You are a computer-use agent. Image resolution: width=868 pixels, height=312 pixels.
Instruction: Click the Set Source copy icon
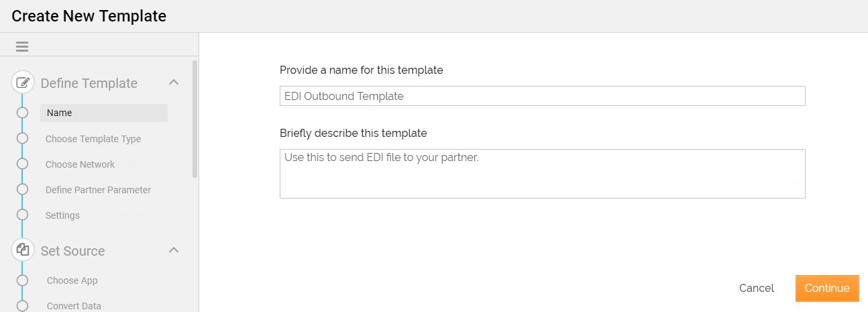click(x=23, y=250)
